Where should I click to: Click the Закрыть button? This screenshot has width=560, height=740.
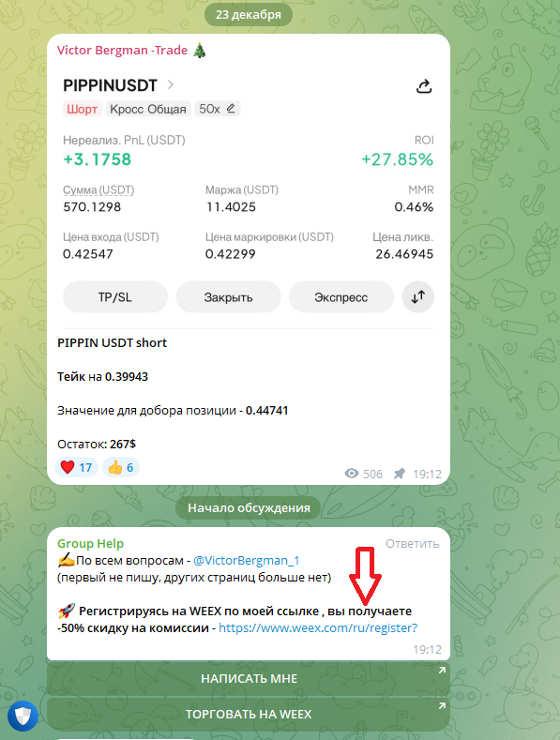(228, 297)
